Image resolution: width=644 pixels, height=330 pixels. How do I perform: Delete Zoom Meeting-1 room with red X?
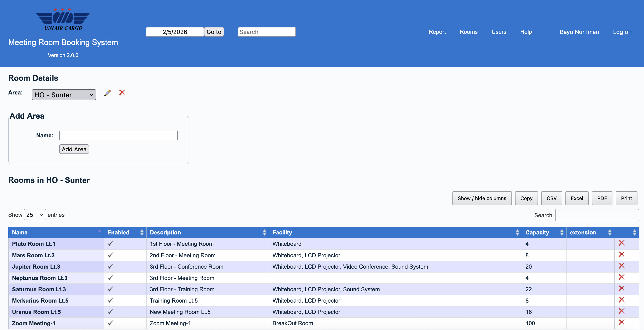click(x=621, y=323)
